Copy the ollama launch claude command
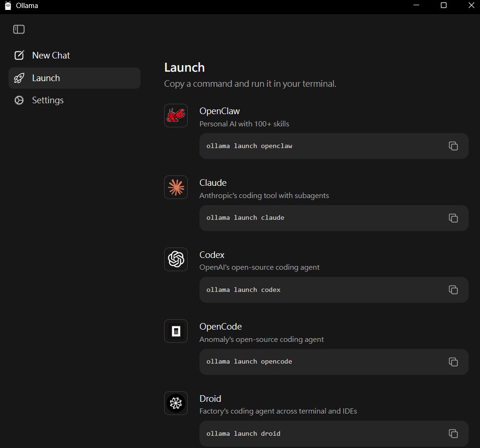The width and height of the screenshot is (480, 448). click(x=453, y=218)
